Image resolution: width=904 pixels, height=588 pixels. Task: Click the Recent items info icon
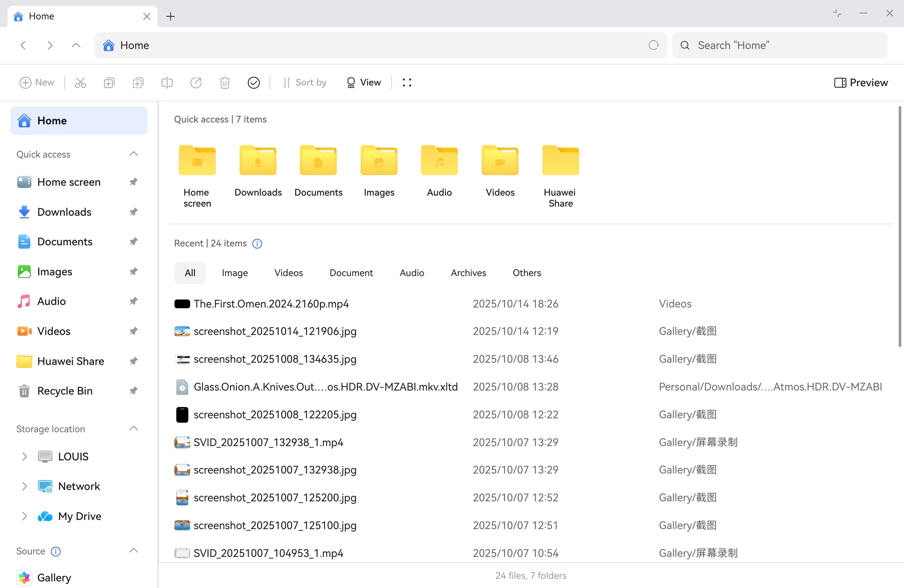coord(257,244)
